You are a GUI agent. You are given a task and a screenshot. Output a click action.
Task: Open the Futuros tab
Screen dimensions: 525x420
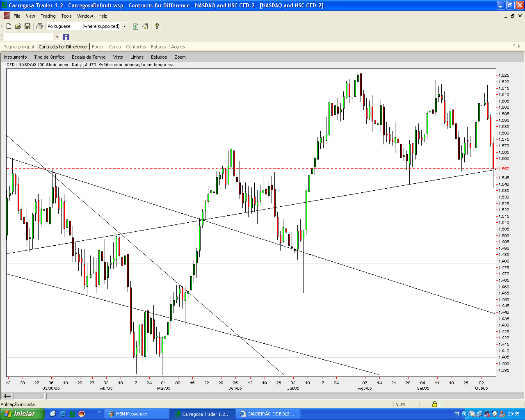click(x=158, y=47)
